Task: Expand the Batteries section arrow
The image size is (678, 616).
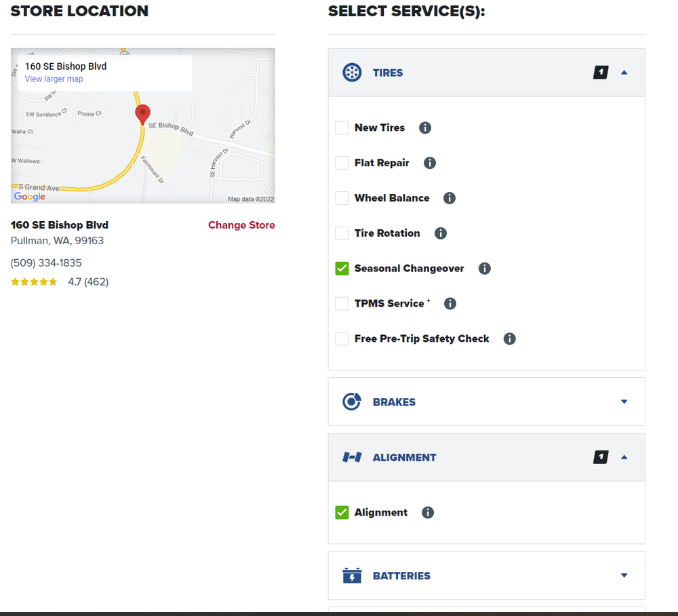Action: coord(624,576)
